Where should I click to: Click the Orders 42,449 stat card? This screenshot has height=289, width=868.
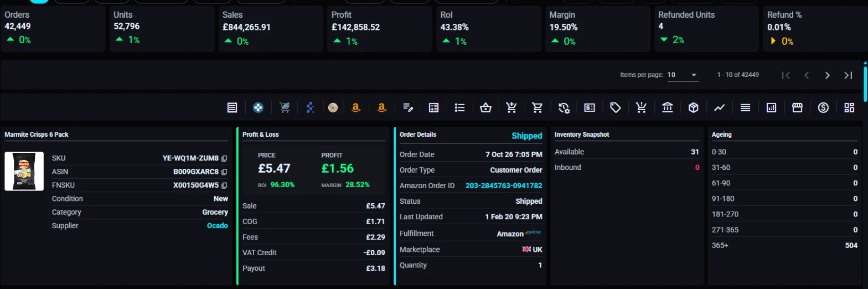coord(53,29)
